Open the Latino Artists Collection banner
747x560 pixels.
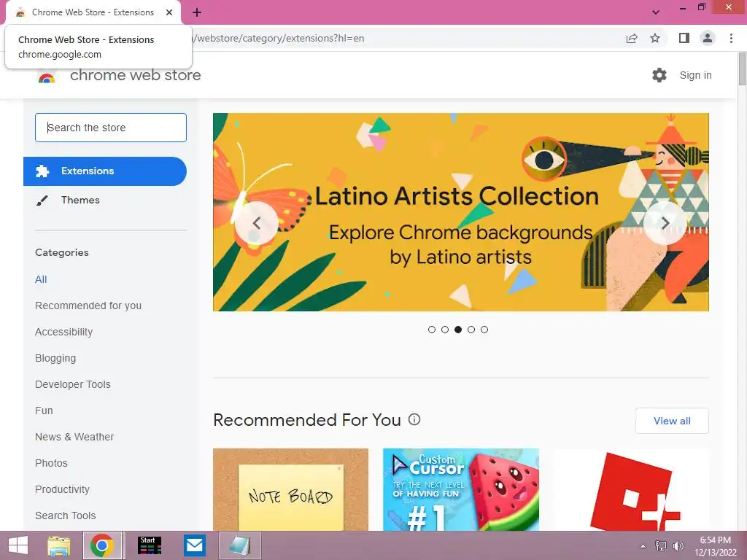point(461,212)
